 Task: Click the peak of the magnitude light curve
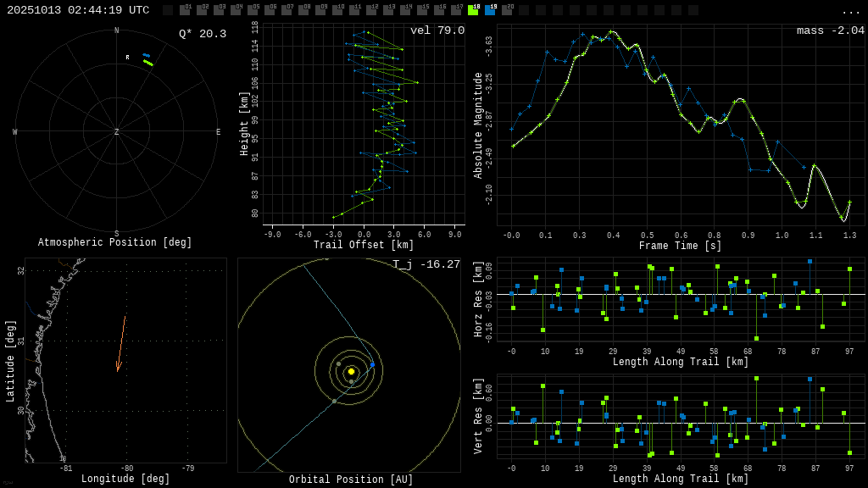(611, 32)
